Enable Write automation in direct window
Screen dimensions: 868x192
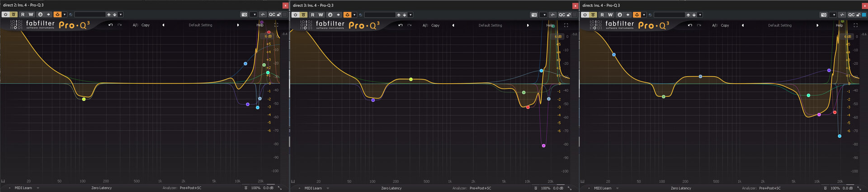(x=610, y=15)
